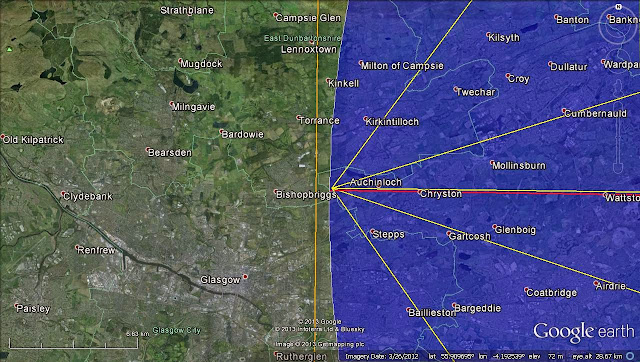Click the Cumbernauld placemark dot

(x=564, y=111)
